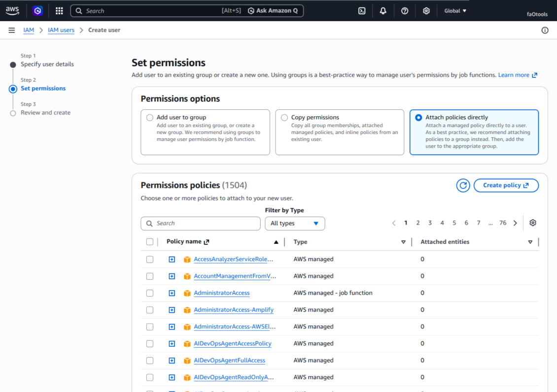This screenshot has height=392, width=557.
Task: Open the AIDevOpsAgentFullAccess policy link
Action: 230,360
